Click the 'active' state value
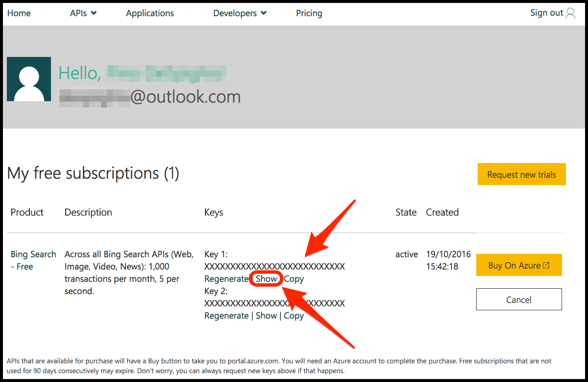588x382 pixels. click(x=407, y=254)
